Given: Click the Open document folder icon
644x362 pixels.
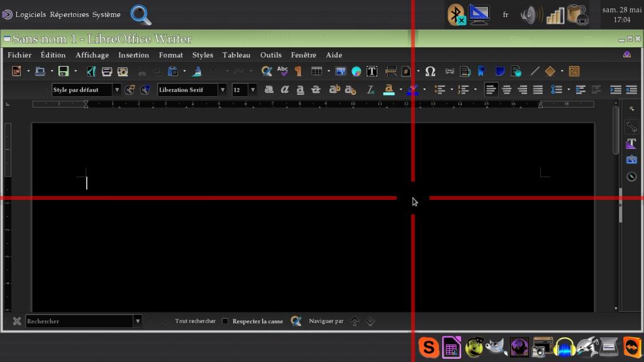Looking at the screenshot, I should pyautogui.click(x=40, y=72).
